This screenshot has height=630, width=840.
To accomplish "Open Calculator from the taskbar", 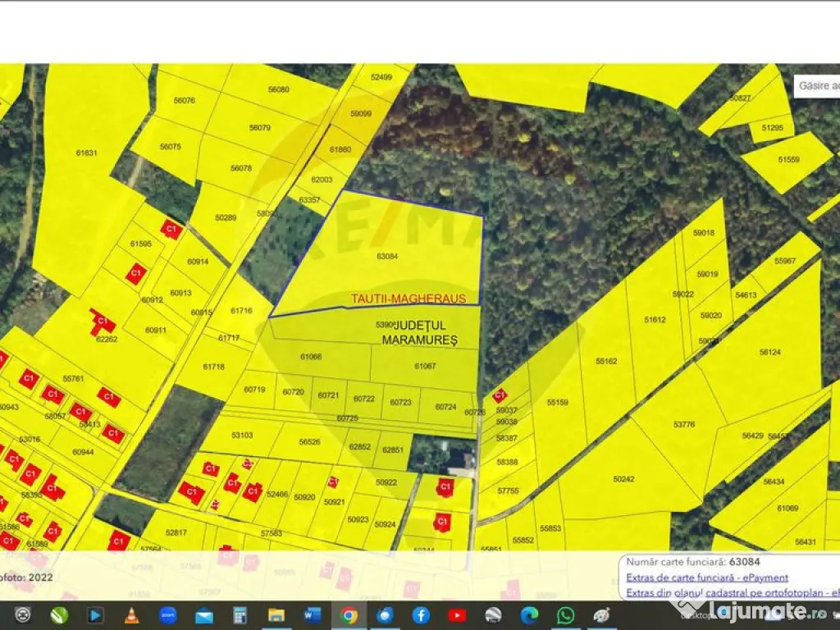I will 240,615.
